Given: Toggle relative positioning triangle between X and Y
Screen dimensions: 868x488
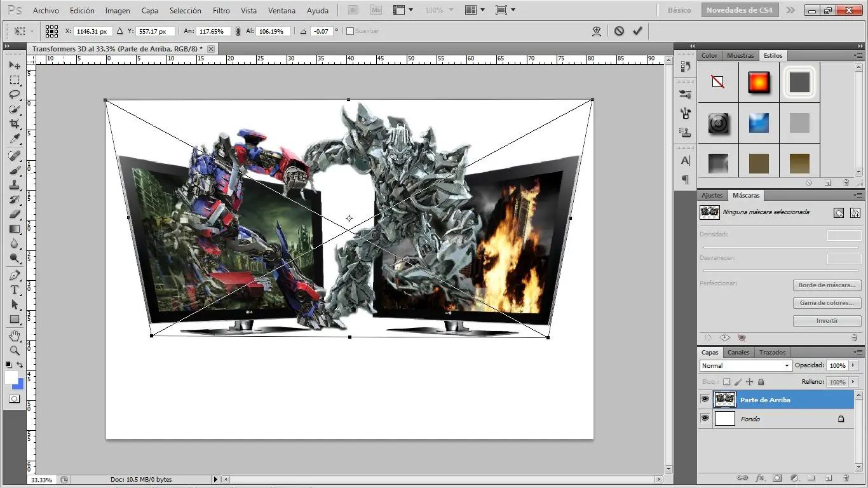Looking at the screenshot, I should tap(119, 30).
